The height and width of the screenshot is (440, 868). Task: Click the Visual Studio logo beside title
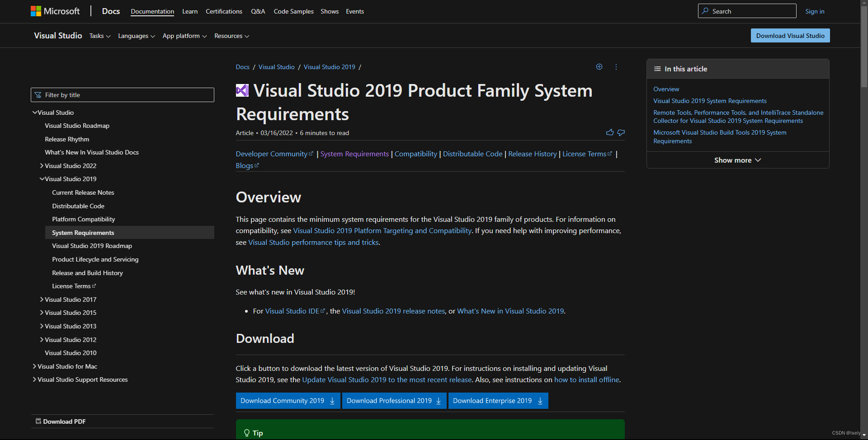tap(242, 91)
